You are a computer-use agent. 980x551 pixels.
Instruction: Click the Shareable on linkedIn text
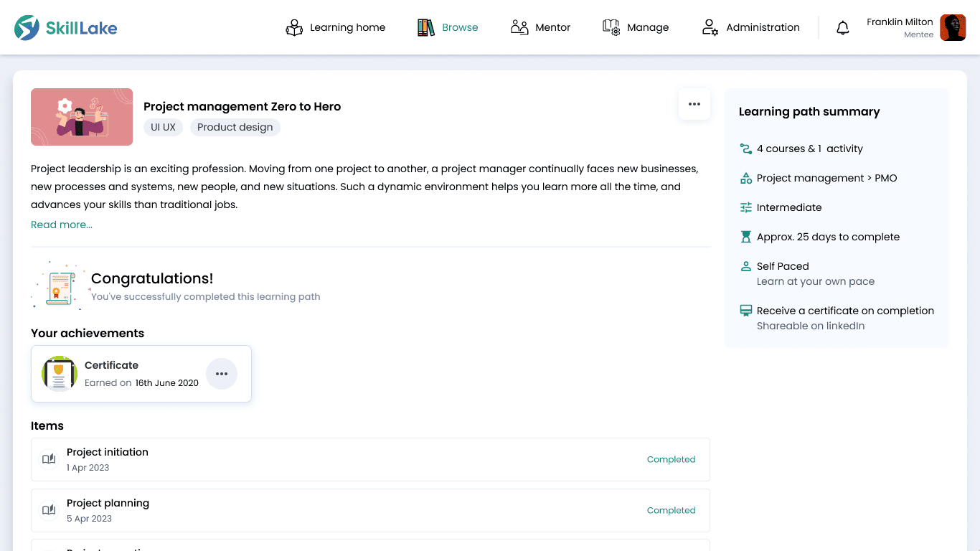pyautogui.click(x=811, y=326)
